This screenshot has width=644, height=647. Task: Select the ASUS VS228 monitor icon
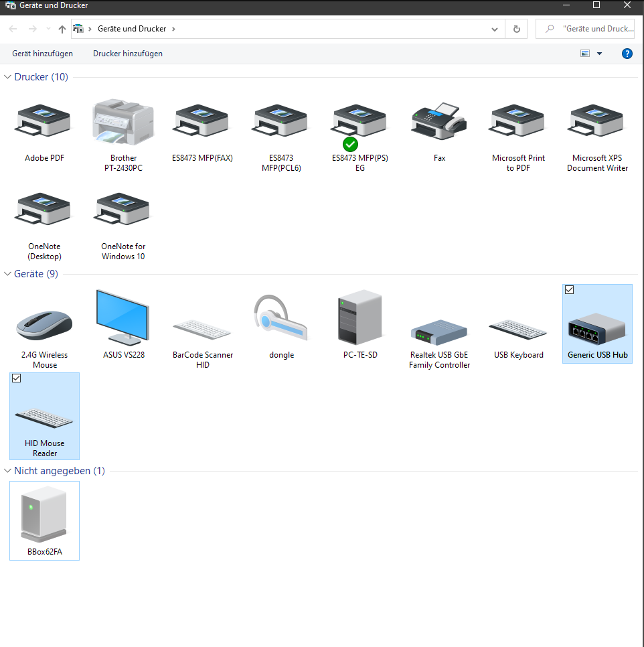(x=123, y=317)
